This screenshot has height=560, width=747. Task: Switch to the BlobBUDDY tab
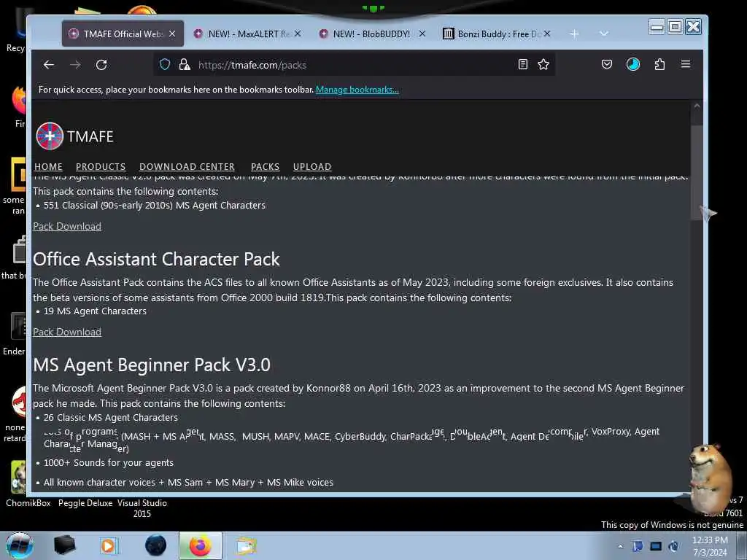click(371, 34)
